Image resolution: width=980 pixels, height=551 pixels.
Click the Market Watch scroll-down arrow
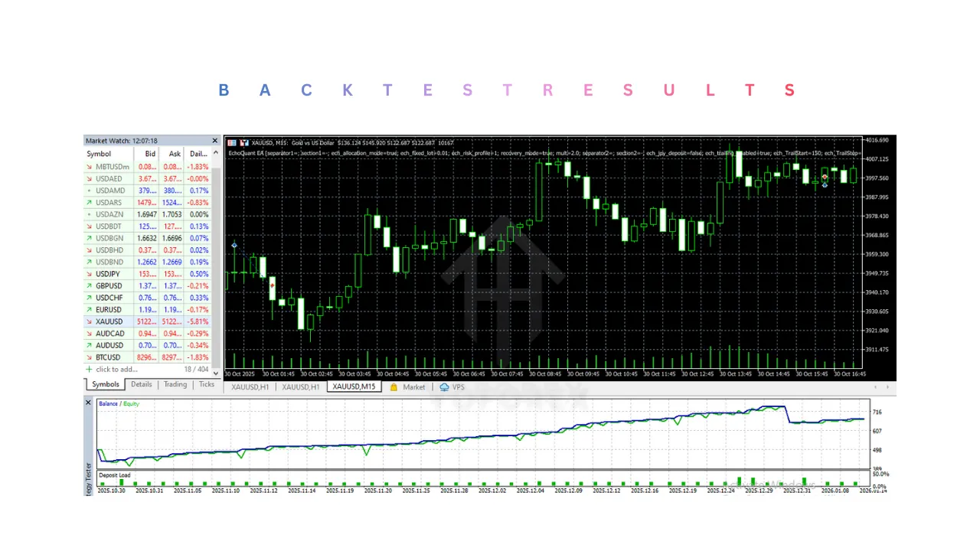click(216, 373)
